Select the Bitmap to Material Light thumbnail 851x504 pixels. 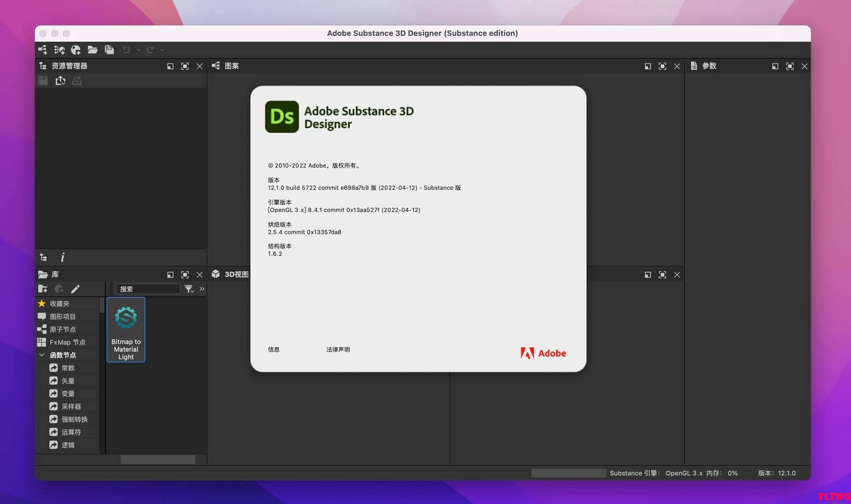[x=125, y=330]
